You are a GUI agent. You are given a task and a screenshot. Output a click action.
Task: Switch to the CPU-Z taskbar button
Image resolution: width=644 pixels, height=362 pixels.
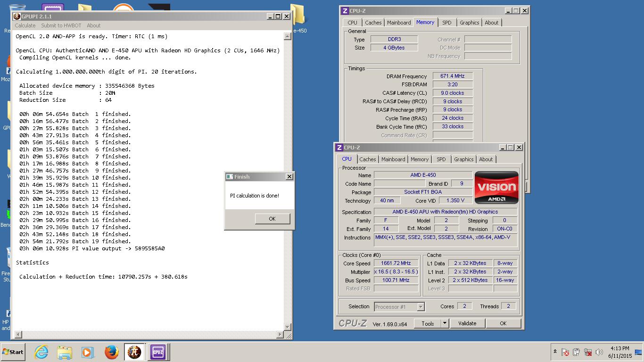click(x=157, y=352)
